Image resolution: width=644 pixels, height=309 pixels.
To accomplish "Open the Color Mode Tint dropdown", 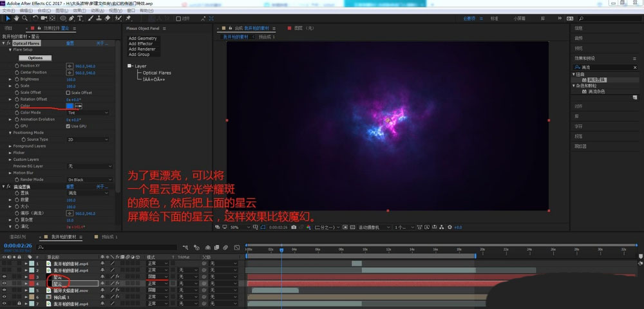I will (x=88, y=113).
